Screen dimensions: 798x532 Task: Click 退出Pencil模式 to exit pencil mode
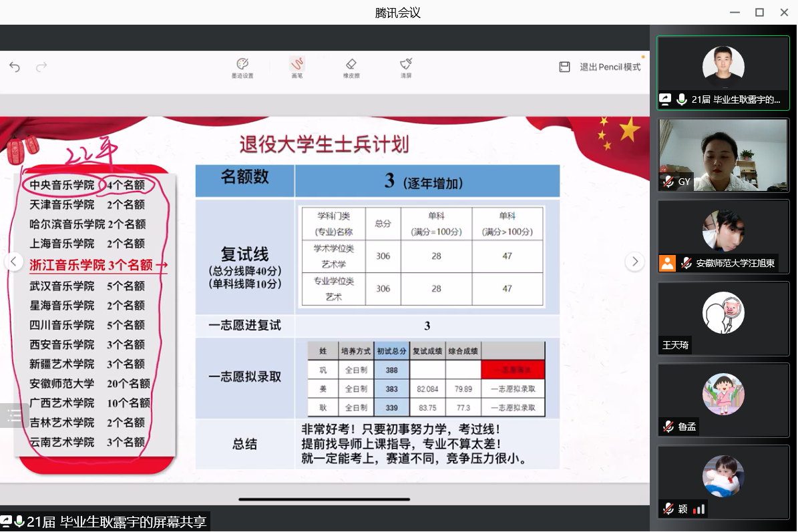610,67
